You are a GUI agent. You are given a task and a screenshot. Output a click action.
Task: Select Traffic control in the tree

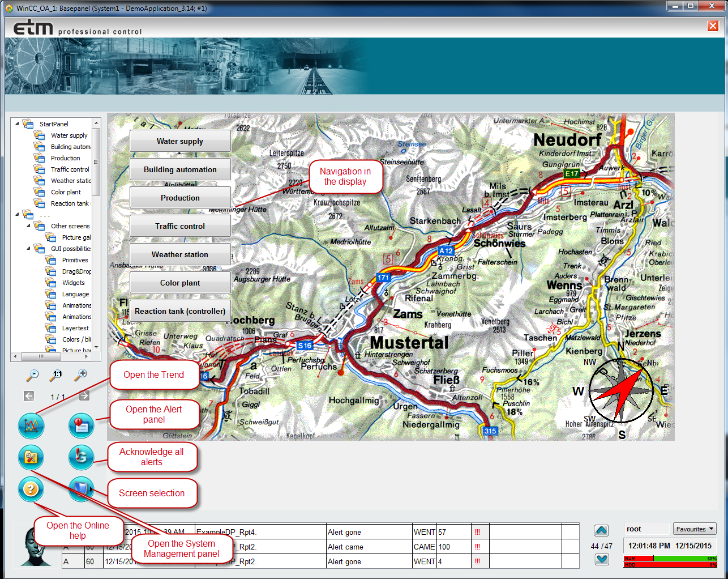[x=70, y=169]
